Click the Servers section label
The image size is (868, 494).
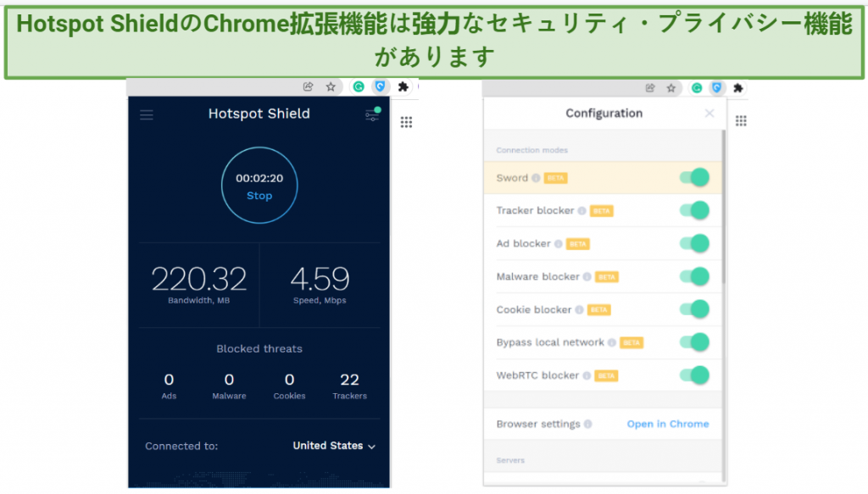pos(510,460)
